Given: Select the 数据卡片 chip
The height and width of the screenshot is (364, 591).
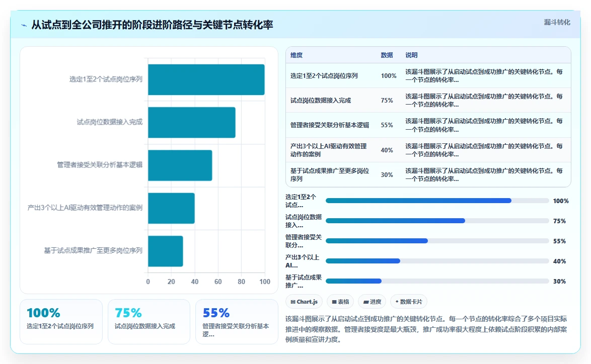Looking at the screenshot, I should (x=409, y=302).
